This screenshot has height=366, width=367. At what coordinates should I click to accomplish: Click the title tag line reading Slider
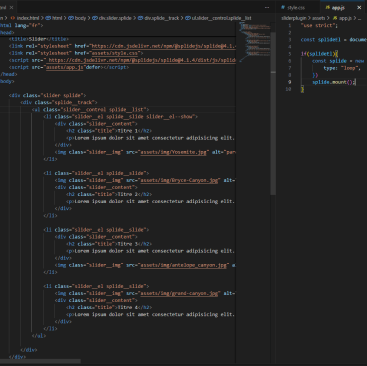point(39,39)
